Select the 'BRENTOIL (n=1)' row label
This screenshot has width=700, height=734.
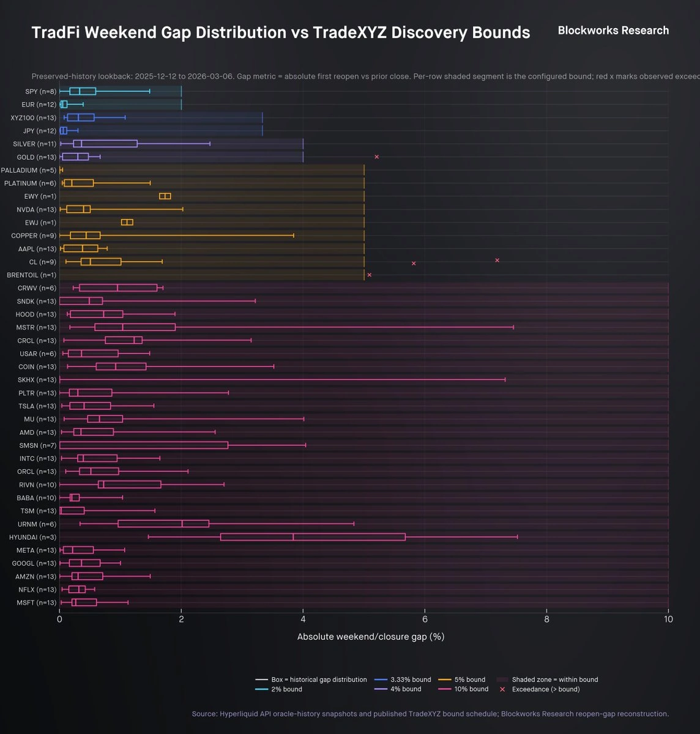[32, 275]
